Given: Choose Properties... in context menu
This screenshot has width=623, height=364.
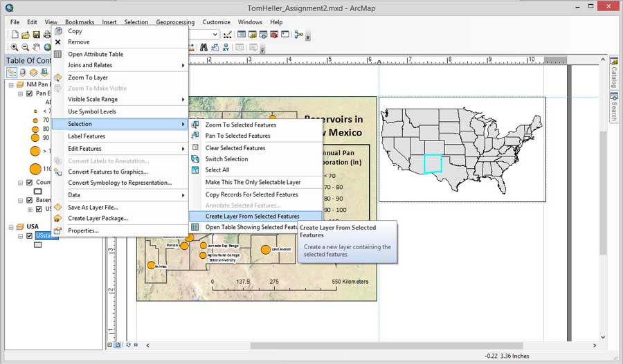Looking at the screenshot, I should (120, 230).
